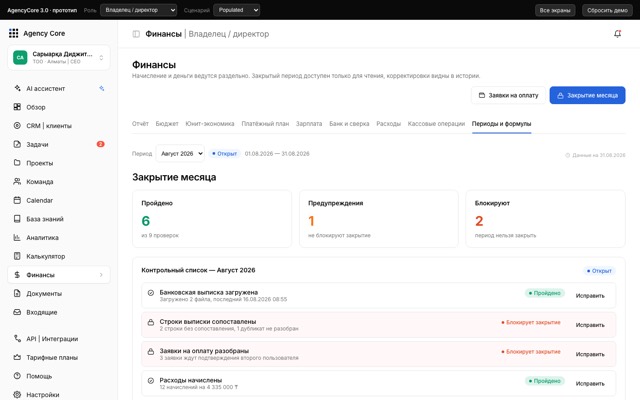
Task: Open Аналитика chart icon
Action: click(17, 238)
